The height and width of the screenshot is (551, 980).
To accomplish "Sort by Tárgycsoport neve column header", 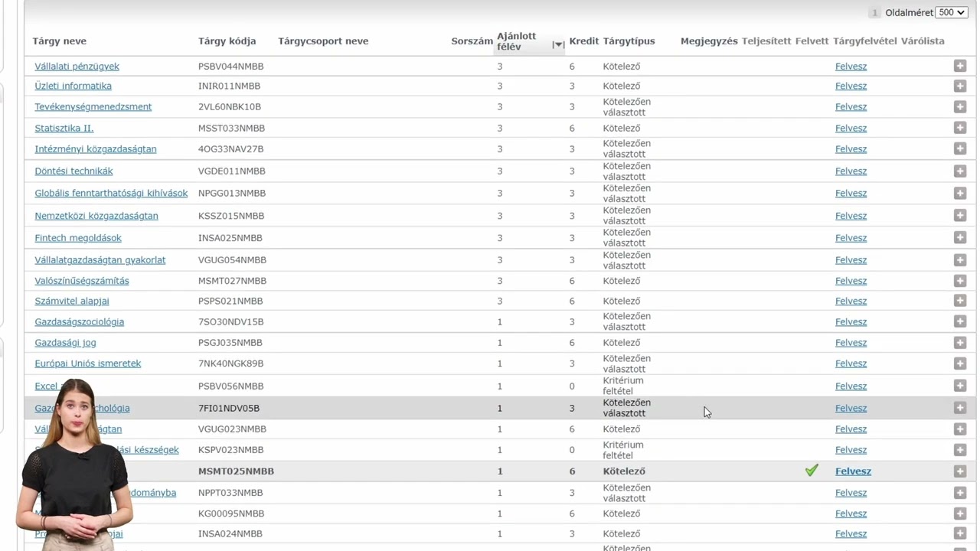I will tap(323, 41).
